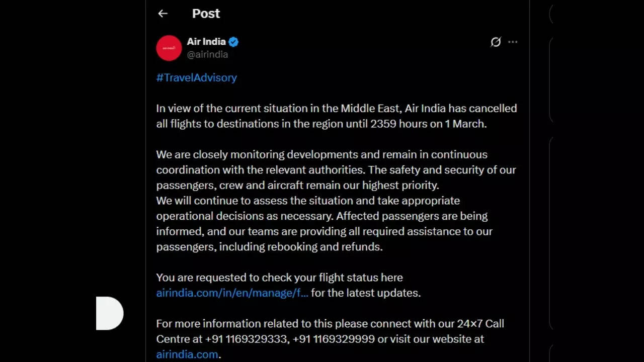Visit the airindia.com website link at bottom
644x362 pixels.
187,354
